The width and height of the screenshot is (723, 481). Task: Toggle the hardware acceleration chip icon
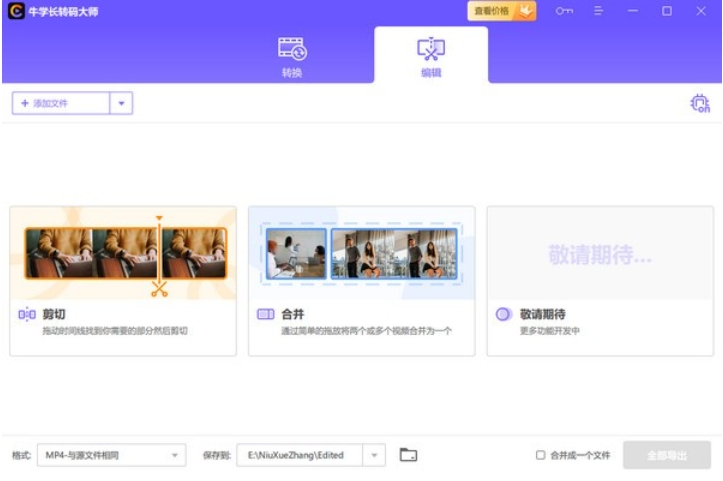coord(700,103)
